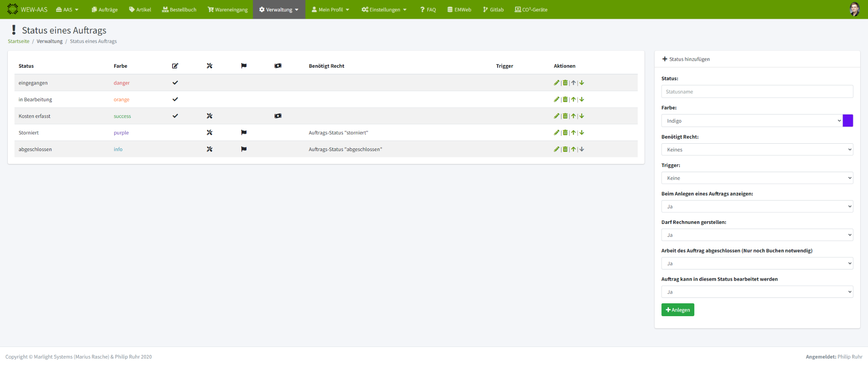
Task: Click the WEW-AAS logo icon
Action: click(12, 9)
